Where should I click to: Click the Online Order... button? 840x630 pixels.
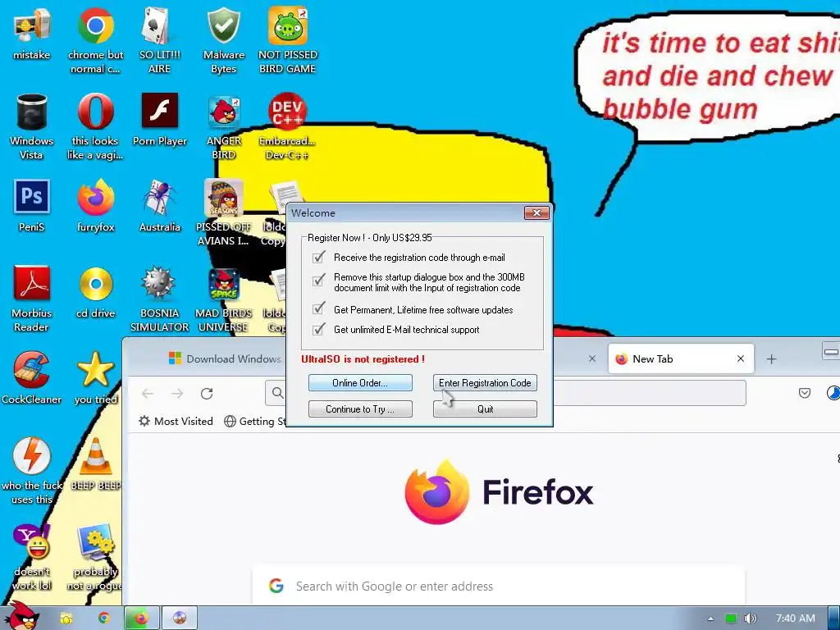[360, 382]
